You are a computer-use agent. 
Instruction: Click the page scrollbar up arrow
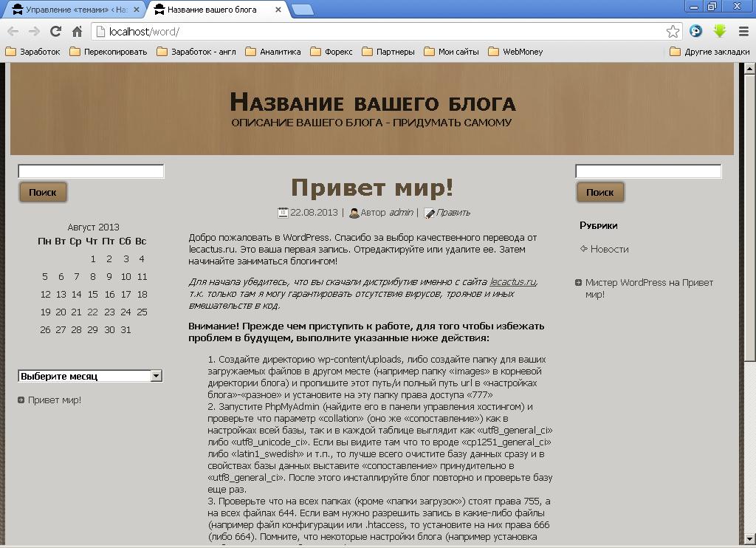point(749,69)
